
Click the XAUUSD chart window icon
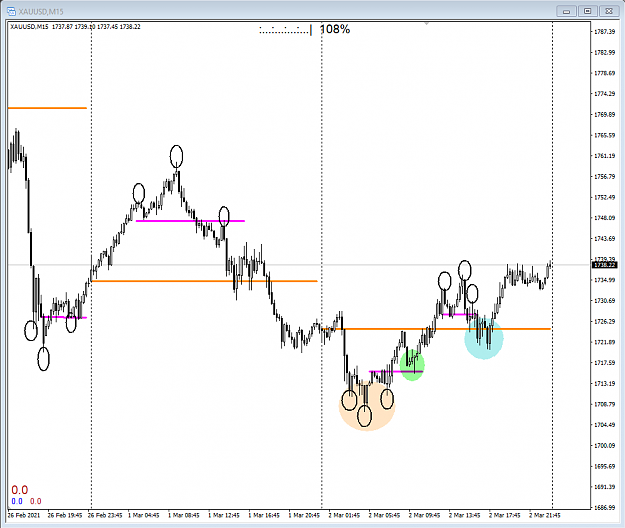11,11
